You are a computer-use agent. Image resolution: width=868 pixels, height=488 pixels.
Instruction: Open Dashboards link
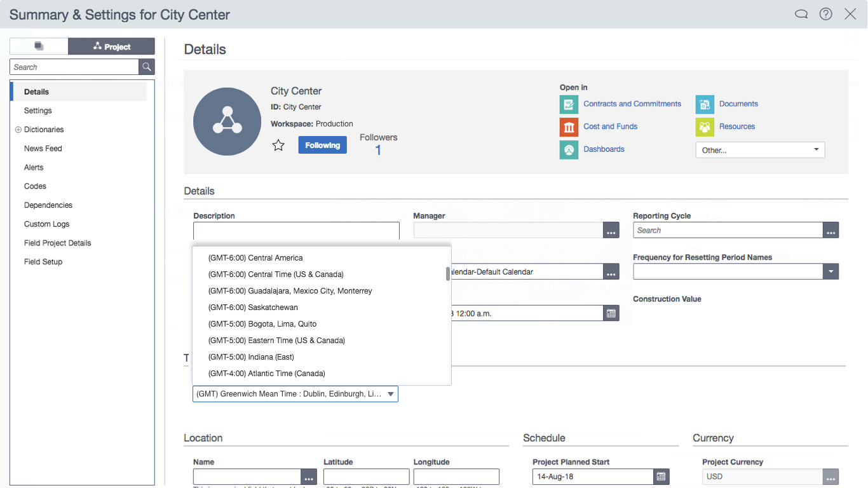pos(604,149)
